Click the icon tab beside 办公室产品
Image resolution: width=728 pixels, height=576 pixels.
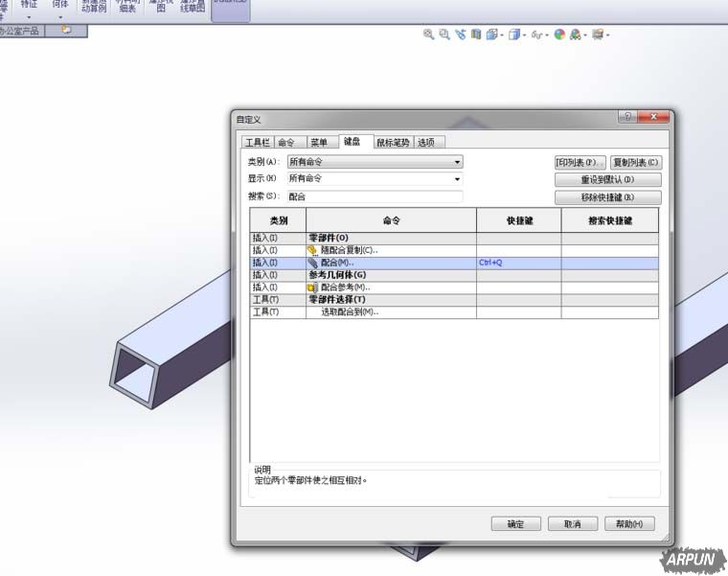[x=66, y=31]
